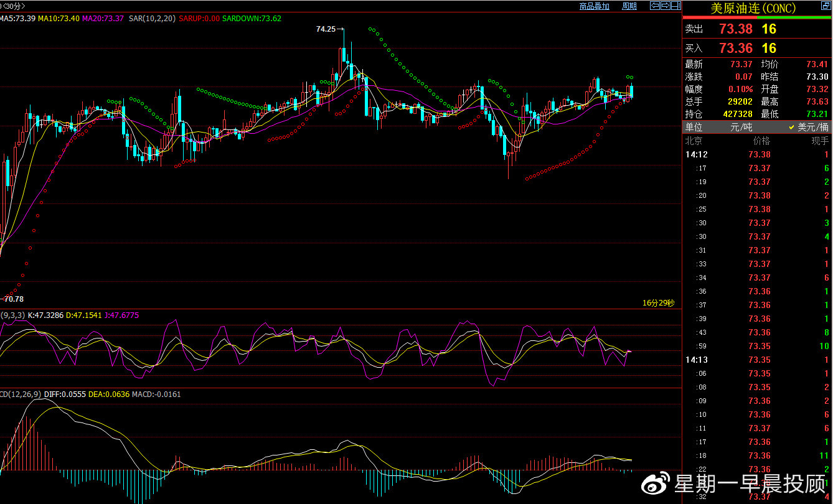
Task: Click the 美原油连(CONC) title
Action: point(753,9)
